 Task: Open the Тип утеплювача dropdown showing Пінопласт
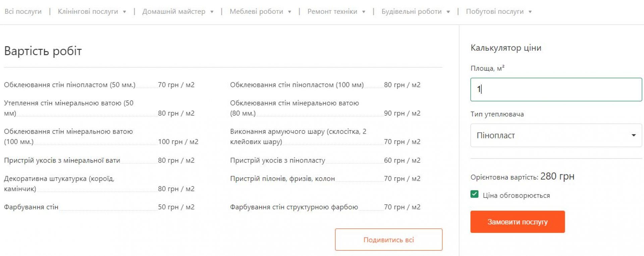coord(556,135)
